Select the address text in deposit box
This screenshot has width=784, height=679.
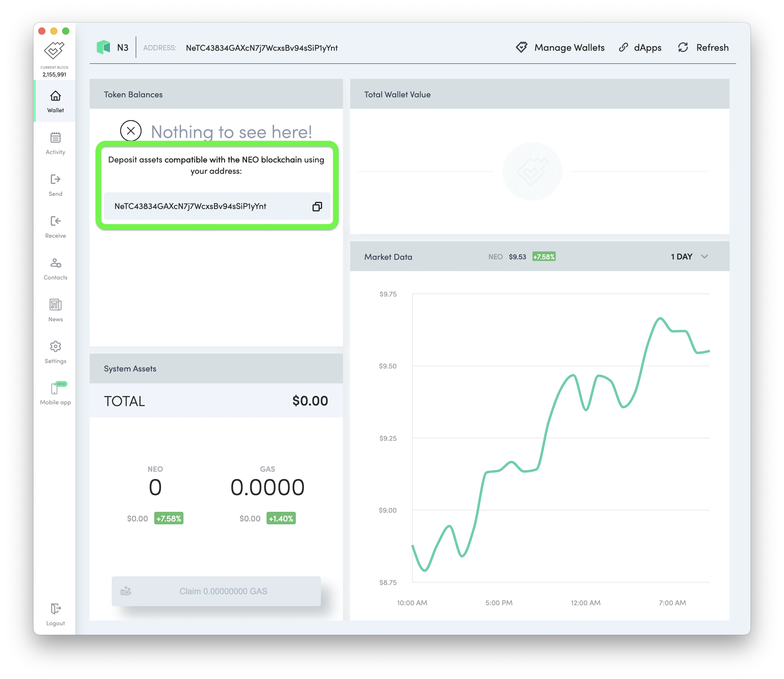point(190,206)
